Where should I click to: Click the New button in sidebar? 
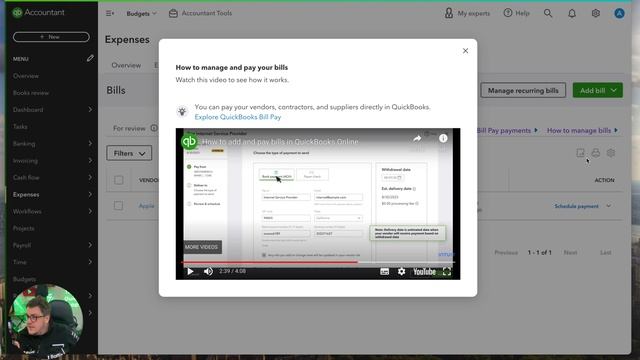pos(51,37)
